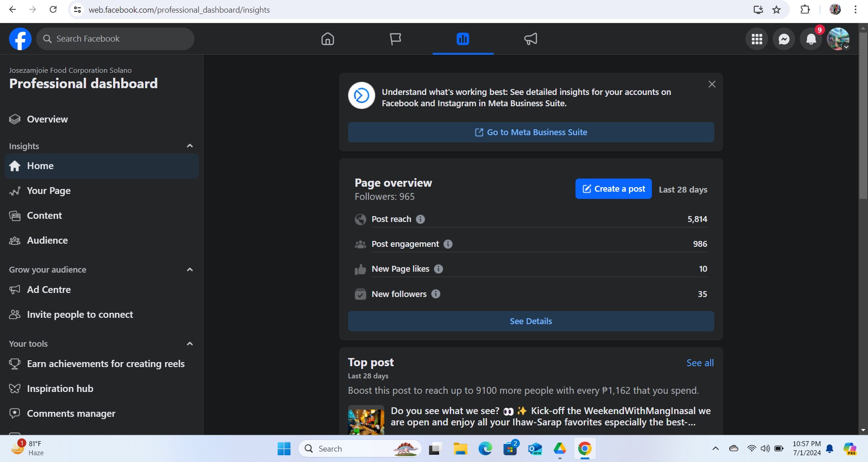The image size is (868, 462).
Task: Click the Windows taskbar Search box
Action: point(360,449)
